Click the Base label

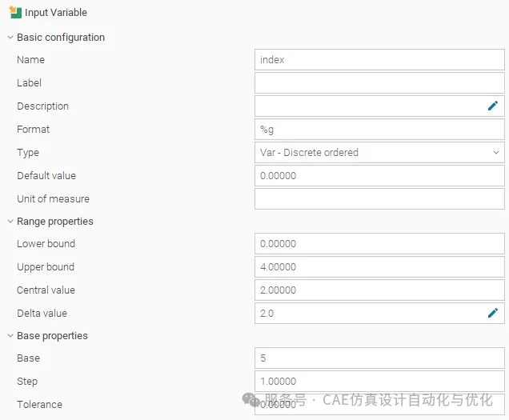(29, 358)
